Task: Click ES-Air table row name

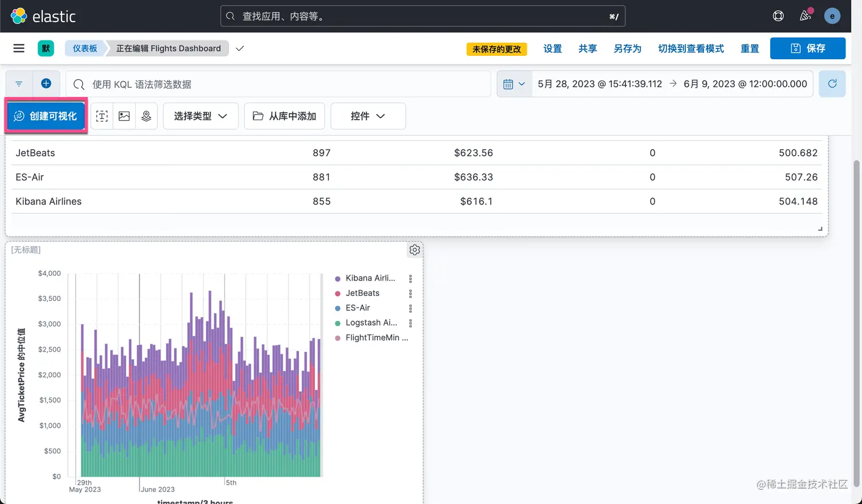Action: coord(30,177)
